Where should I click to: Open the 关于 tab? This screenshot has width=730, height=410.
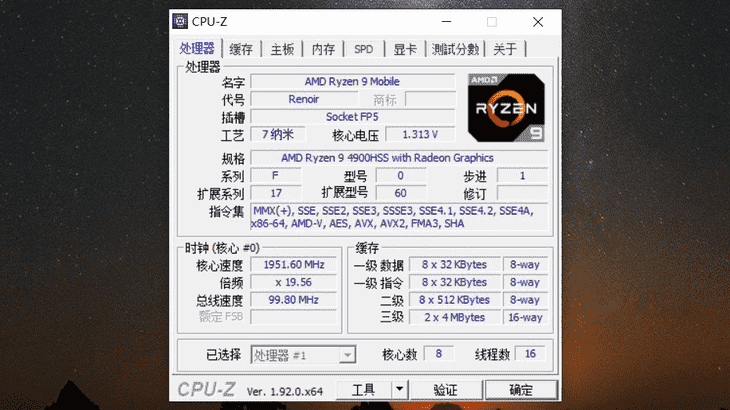tap(505, 49)
